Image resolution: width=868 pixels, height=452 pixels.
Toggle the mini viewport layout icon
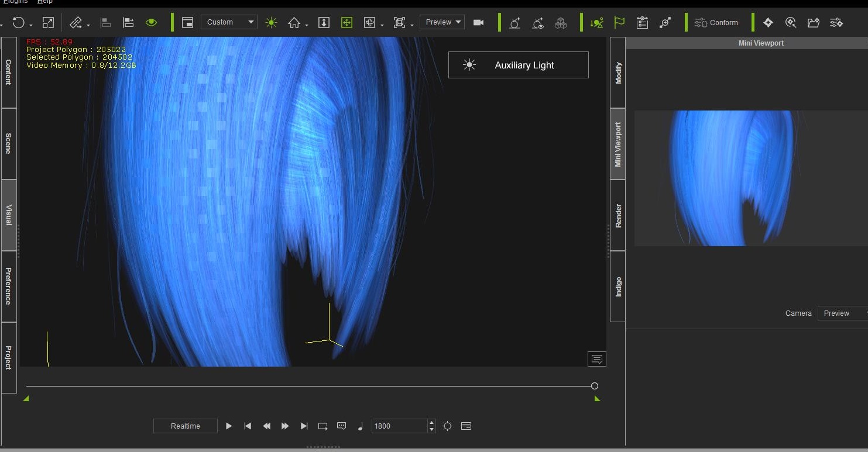[187, 22]
